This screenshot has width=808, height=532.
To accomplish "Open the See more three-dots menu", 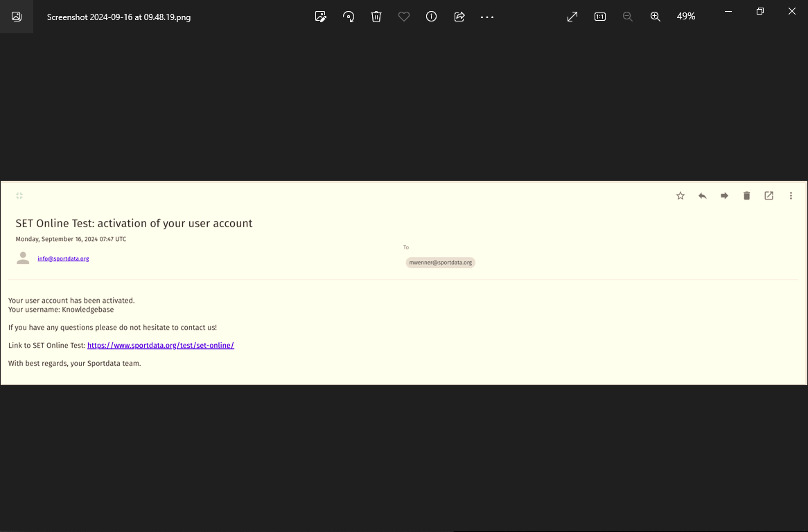I will click(x=487, y=17).
